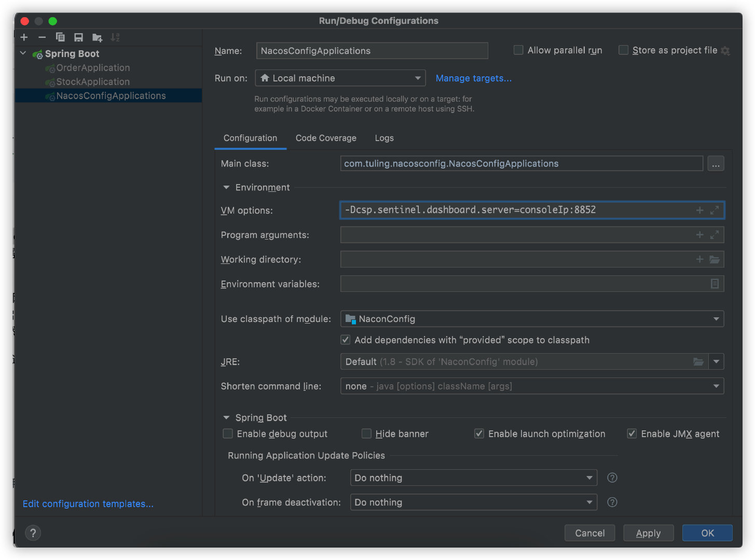Open the Run on Local machine dropdown
The image size is (755, 560).
pyautogui.click(x=340, y=78)
